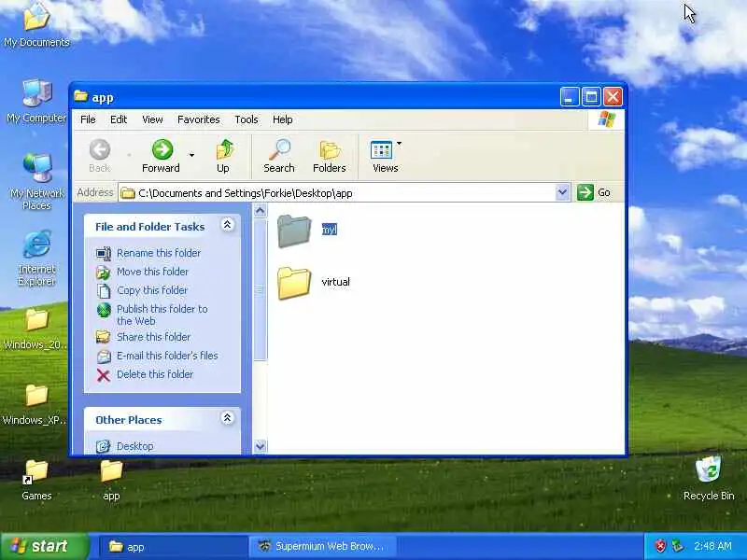The image size is (747, 560).
Task: Switch to Supermium Web Browser taskbar button
Action: (x=322, y=547)
